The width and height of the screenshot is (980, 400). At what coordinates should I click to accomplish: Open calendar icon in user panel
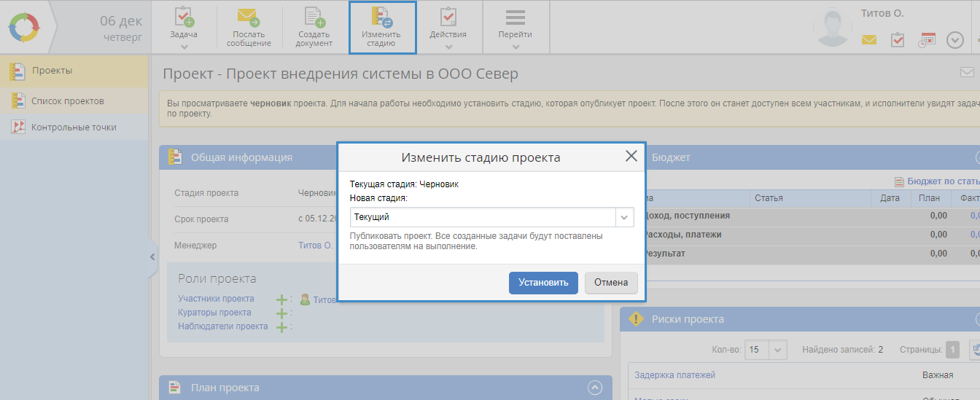(927, 40)
